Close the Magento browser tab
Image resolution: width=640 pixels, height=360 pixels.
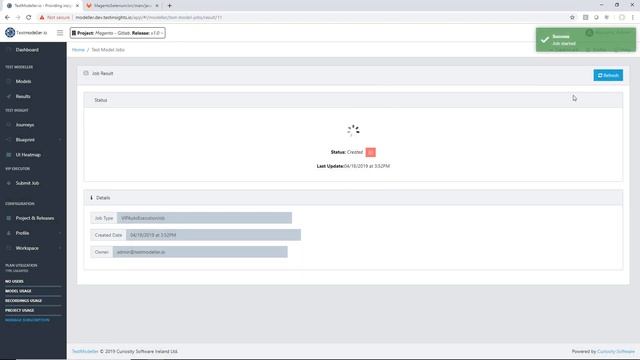157,6
